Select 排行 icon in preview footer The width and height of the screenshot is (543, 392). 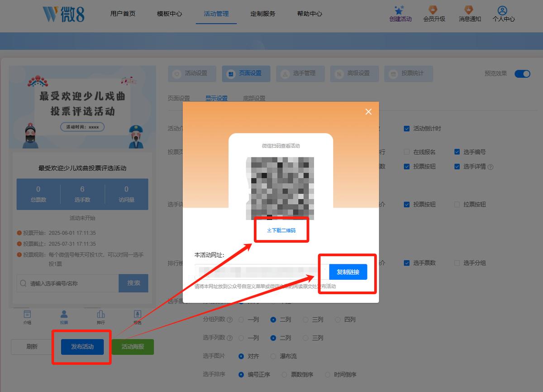[x=101, y=314]
